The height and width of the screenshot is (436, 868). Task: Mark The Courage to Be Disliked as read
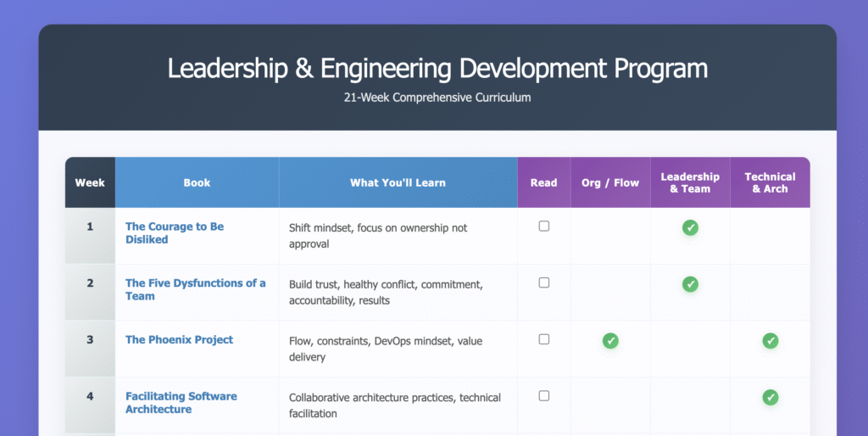click(x=544, y=226)
